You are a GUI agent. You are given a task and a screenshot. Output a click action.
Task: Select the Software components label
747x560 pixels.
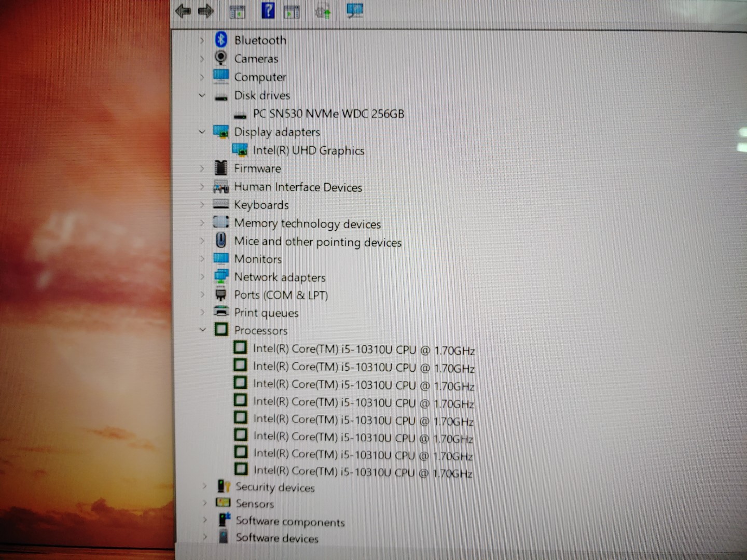pyautogui.click(x=290, y=521)
